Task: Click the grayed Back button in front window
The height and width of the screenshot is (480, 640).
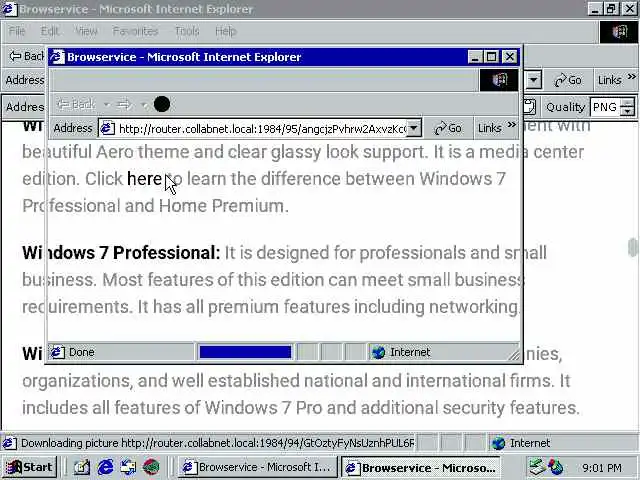Action: pyautogui.click(x=76, y=104)
